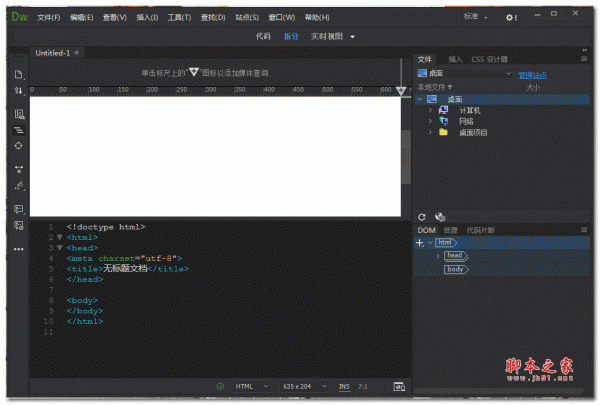Click the 管理站点 link
Screen dimensions: 600x405
click(x=532, y=74)
